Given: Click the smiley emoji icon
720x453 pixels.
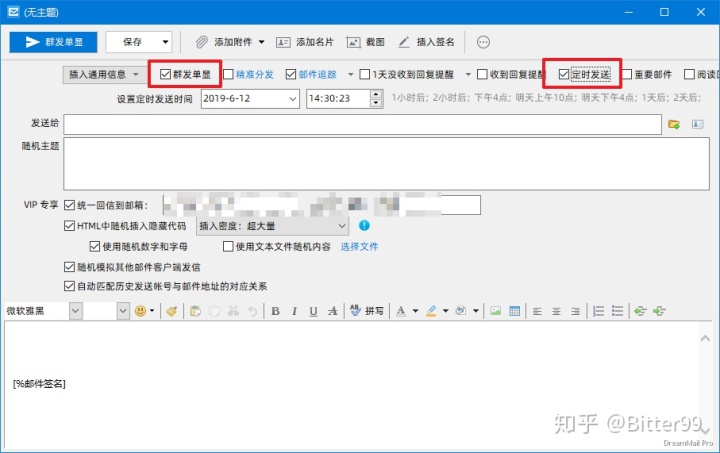Looking at the screenshot, I should [140, 311].
